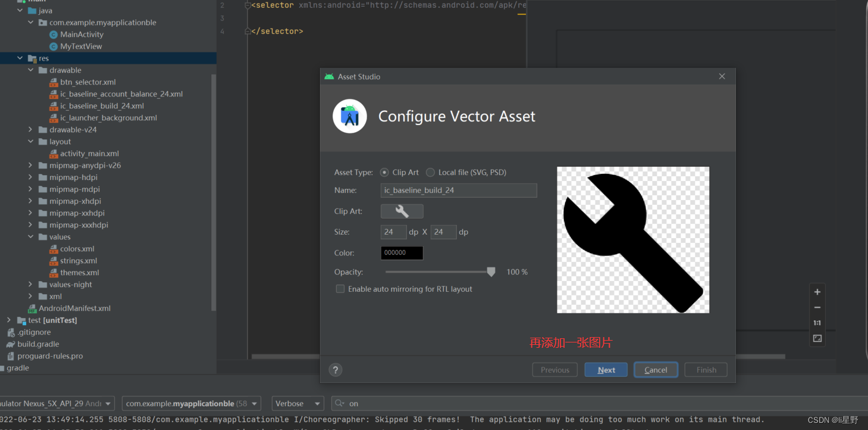Click the Cancel button

pyautogui.click(x=656, y=370)
